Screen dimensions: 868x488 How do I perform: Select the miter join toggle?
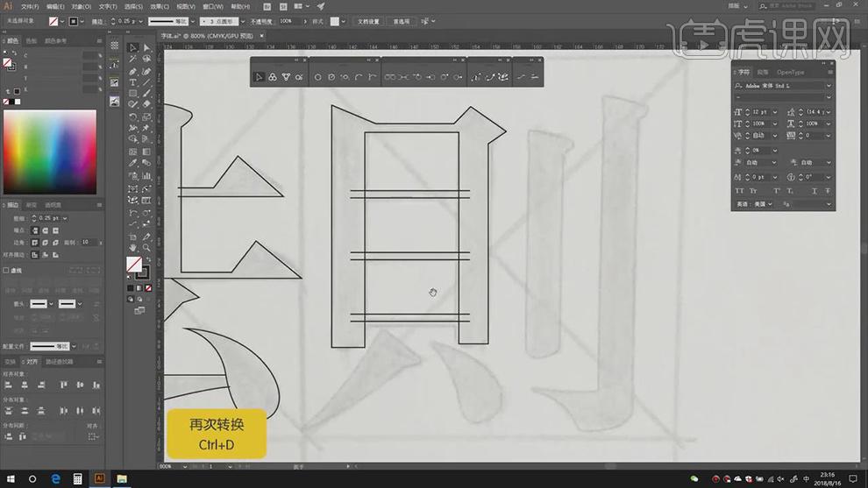[35, 243]
